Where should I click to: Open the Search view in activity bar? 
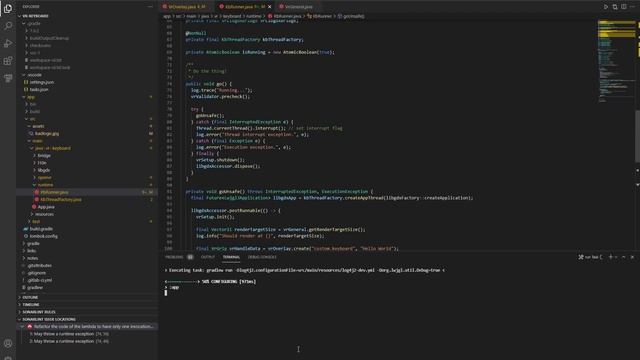(x=8, y=26)
